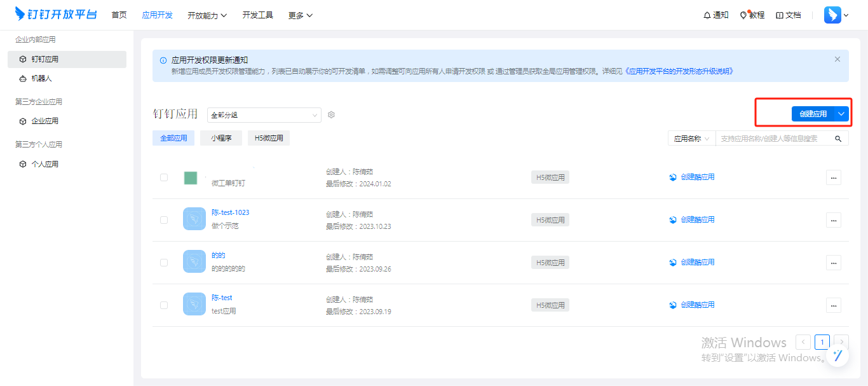This screenshot has height=386, width=868.
Task: Click 创建酷应用 for 微工单钉钉 row
Action: tap(692, 177)
